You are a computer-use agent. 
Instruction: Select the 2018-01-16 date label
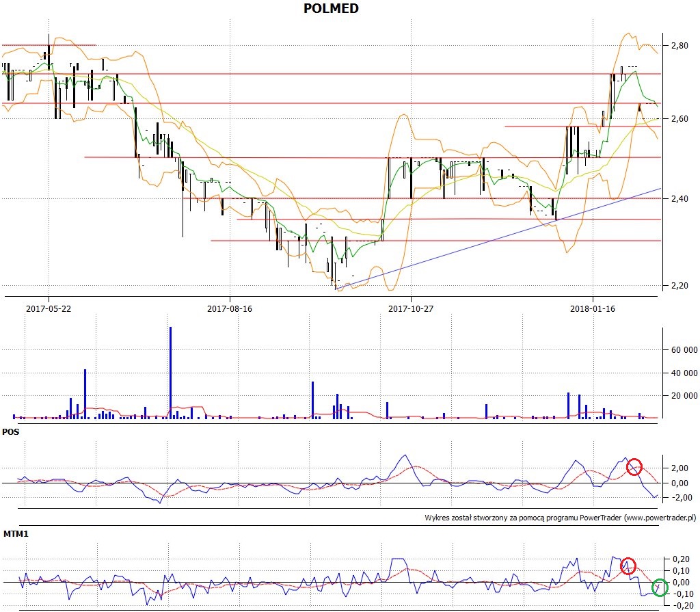593,308
